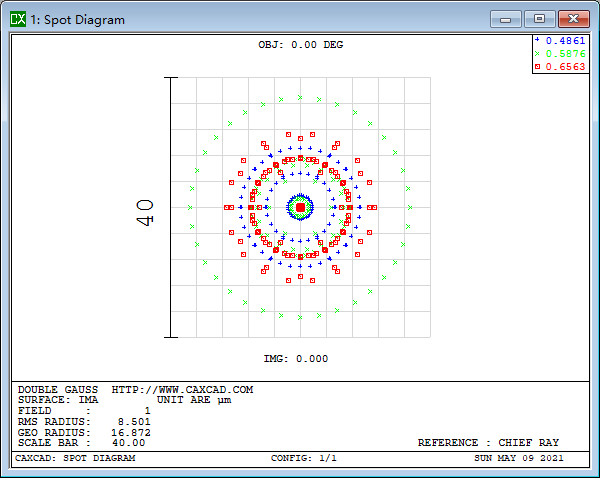Click the central red spot of diagram

pos(300,207)
